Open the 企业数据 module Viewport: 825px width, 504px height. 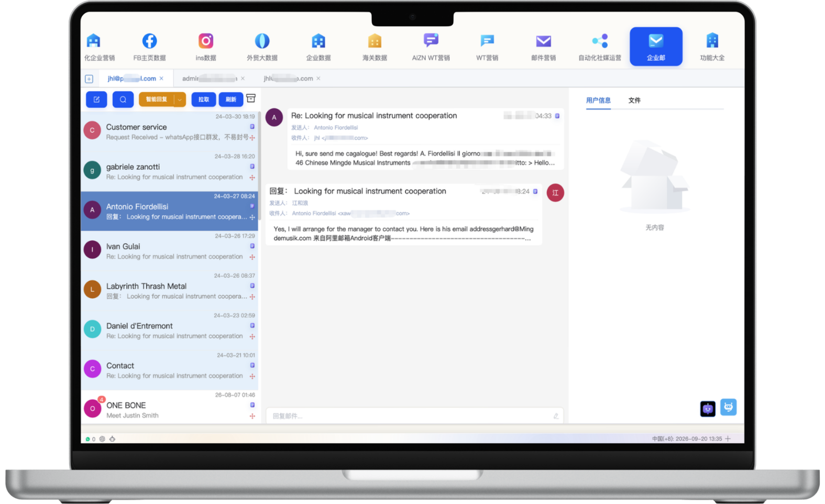318,47
